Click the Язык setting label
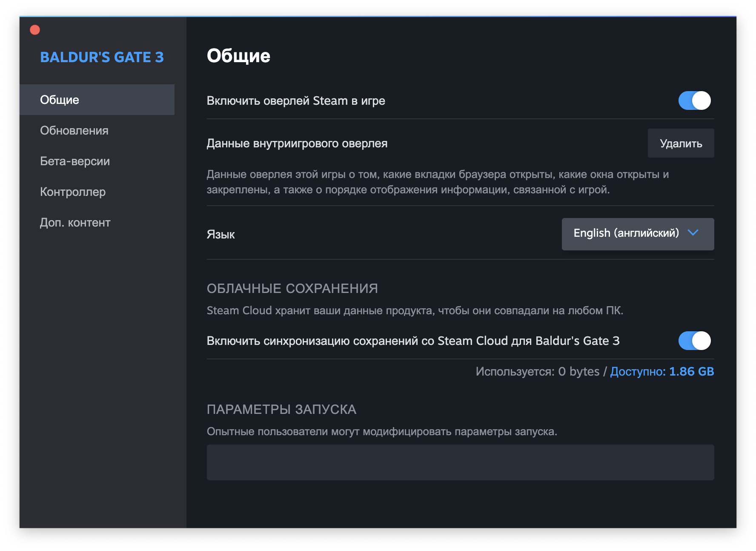 pyautogui.click(x=220, y=235)
